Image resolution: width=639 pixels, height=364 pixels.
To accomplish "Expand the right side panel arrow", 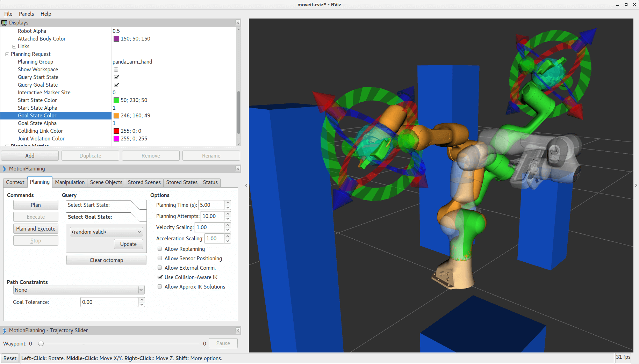I will coord(636,185).
